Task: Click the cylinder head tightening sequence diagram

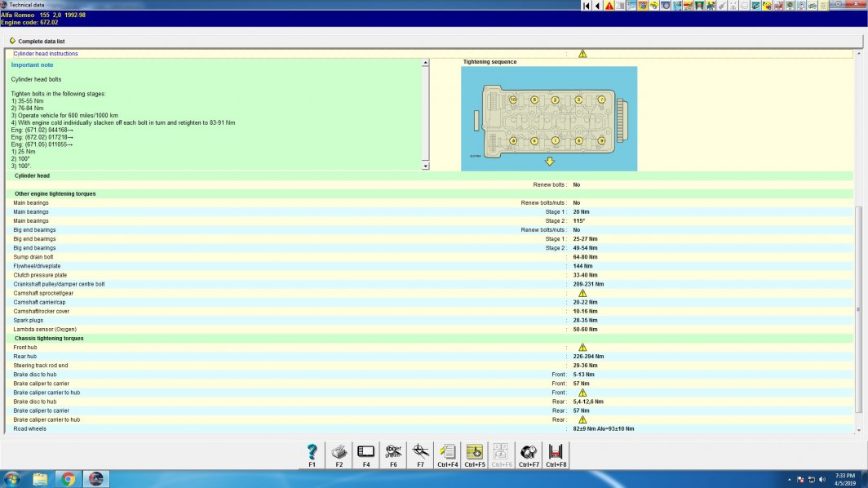Action: point(549,118)
